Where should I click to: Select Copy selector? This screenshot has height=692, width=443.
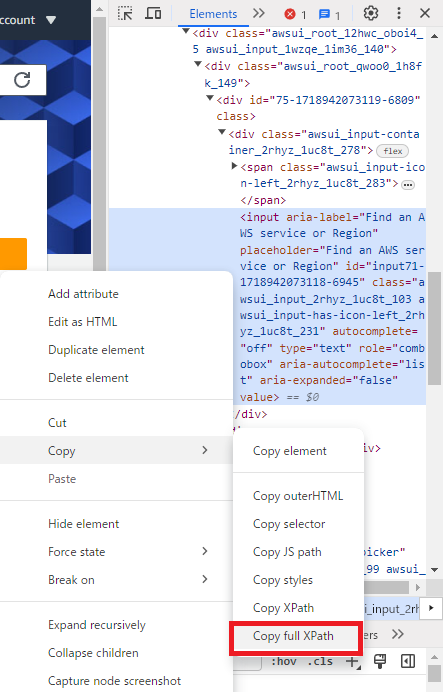[x=289, y=524]
